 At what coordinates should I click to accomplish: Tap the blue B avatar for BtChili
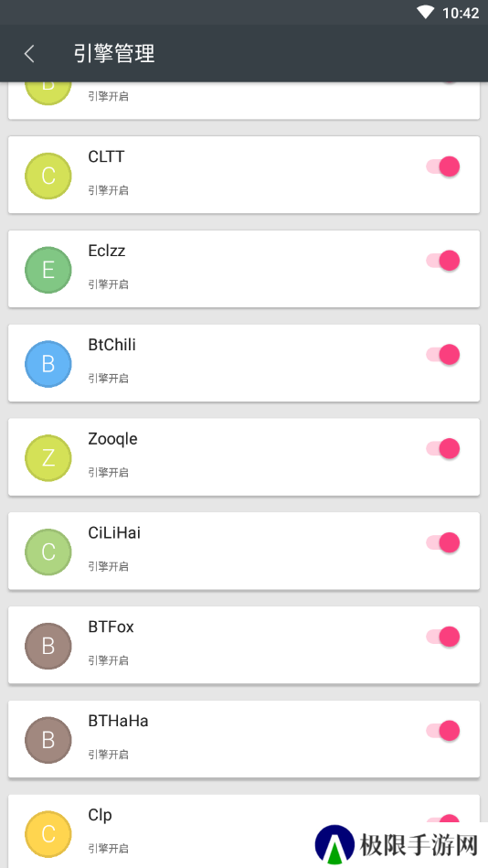click(x=48, y=364)
